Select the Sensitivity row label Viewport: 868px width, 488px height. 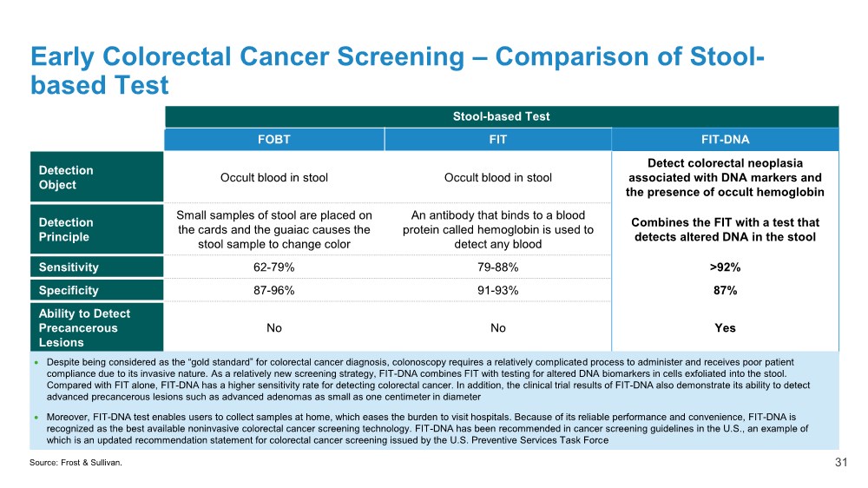coord(96,267)
